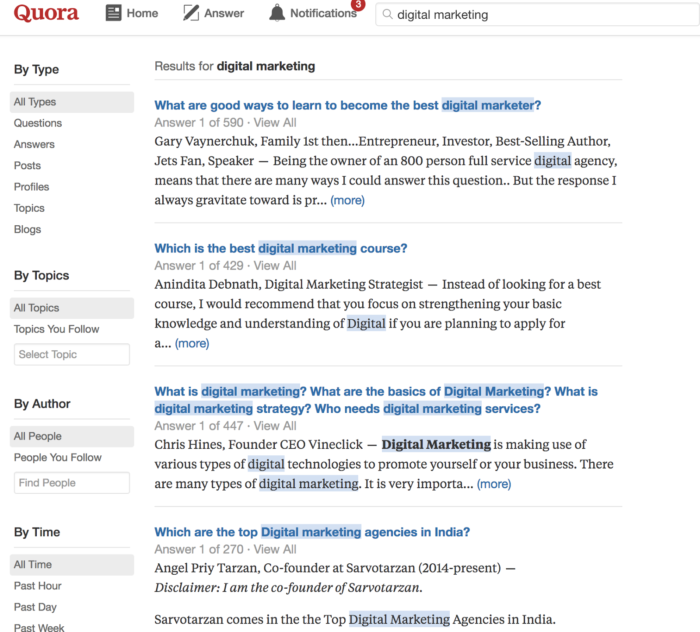The image size is (700, 632).
Task: Filter results by Profiles
Action: tap(31, 187)
